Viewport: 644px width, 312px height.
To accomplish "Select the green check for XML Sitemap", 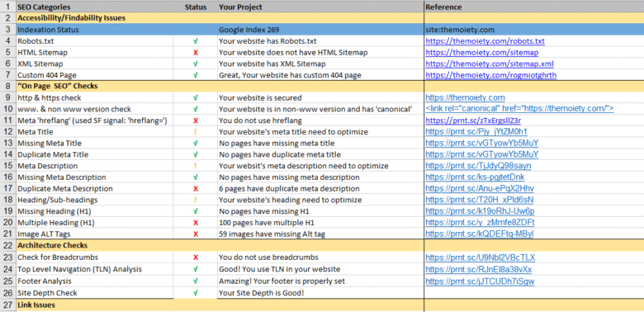I will [x=196, y=64].
